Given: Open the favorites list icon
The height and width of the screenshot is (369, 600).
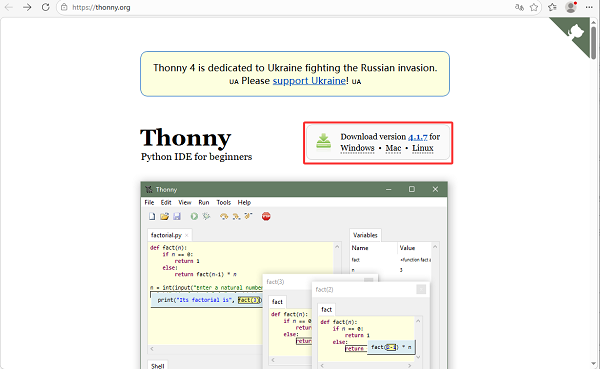Looking at the screenshot, I should pos(552,7).
